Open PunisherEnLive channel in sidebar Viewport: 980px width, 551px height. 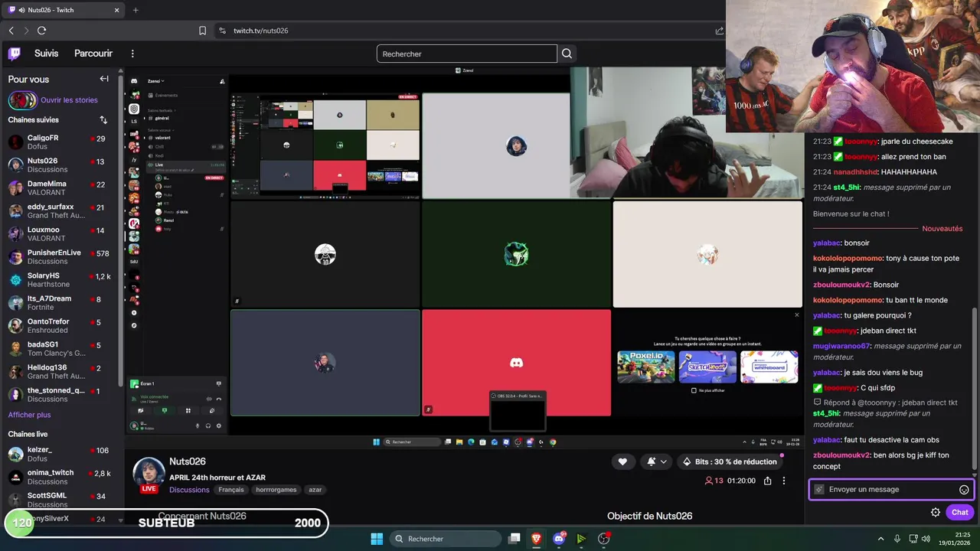[60, 257]
